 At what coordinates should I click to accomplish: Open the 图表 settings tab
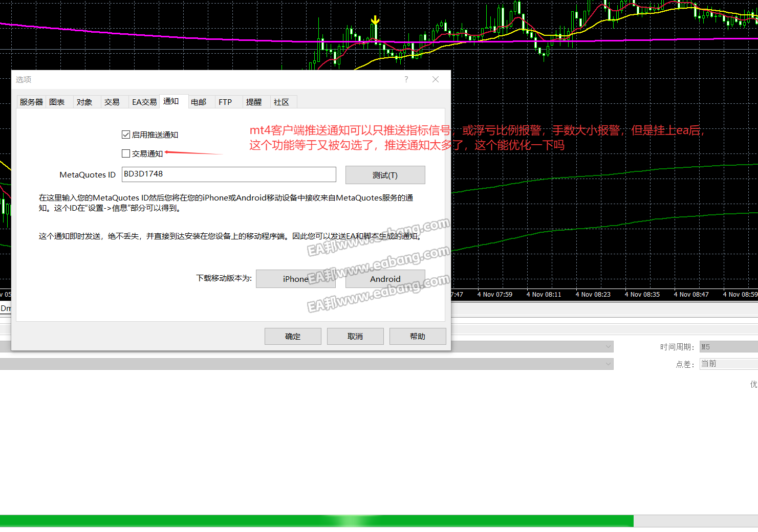coord(57,102)
